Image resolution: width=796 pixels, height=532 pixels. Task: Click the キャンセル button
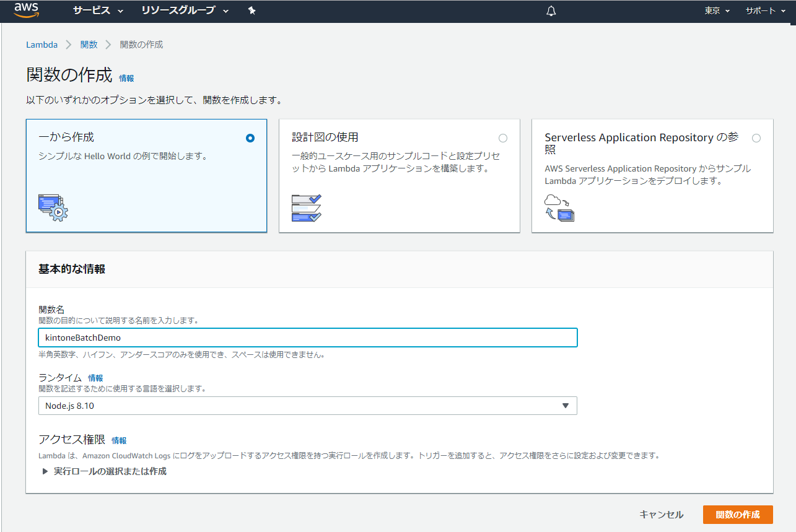[x=661, y=515]
